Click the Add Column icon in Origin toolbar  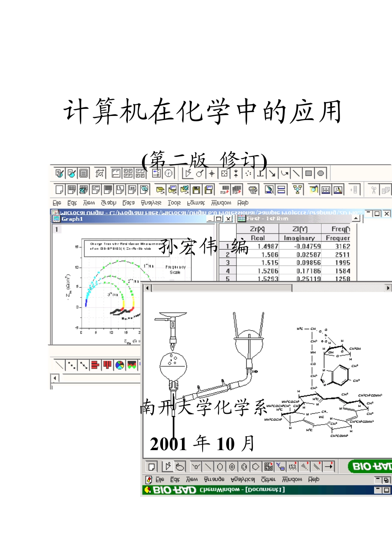pyautogui.click(x=354, y=189)
